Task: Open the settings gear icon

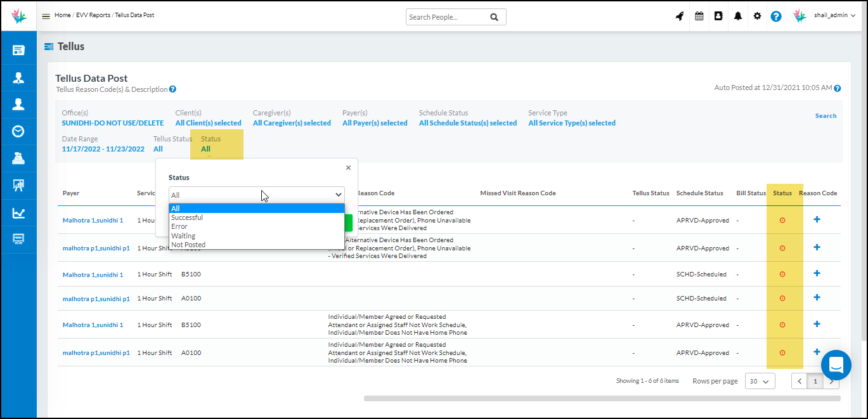Action: (756, 16)
